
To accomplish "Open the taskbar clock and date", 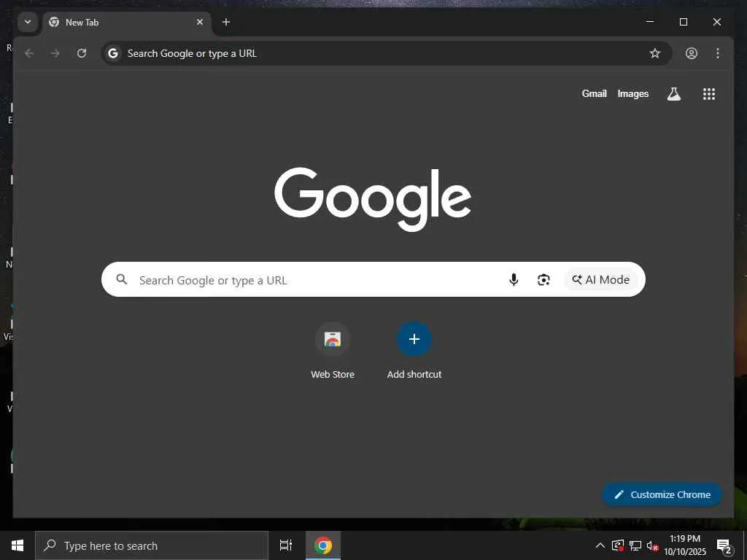I will pyautogui.click(x=685, y=545).
